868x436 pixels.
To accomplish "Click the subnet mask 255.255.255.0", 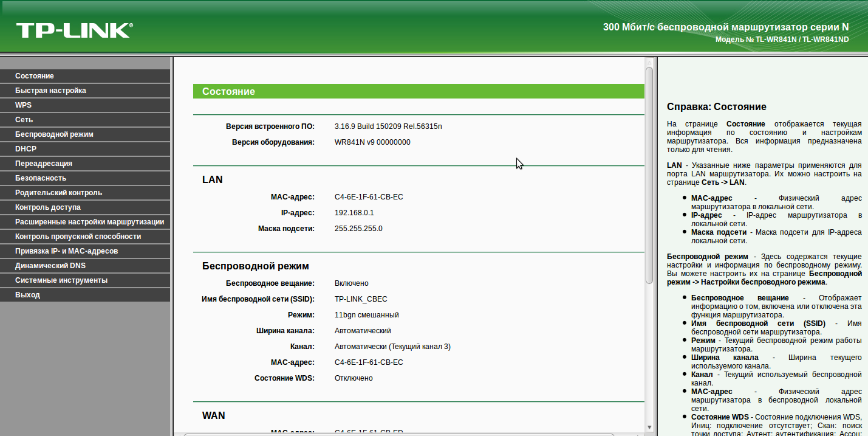I will [358, 229].
